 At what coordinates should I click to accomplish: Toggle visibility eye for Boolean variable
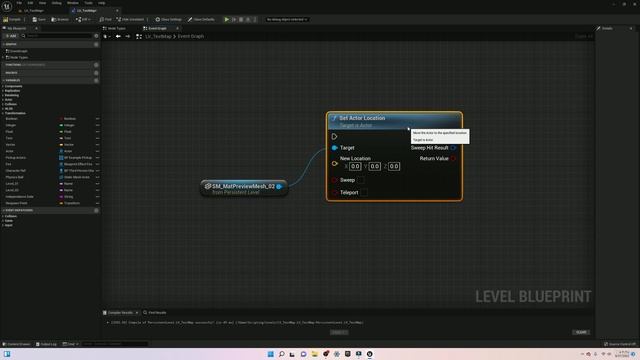(x=98, y=119)
